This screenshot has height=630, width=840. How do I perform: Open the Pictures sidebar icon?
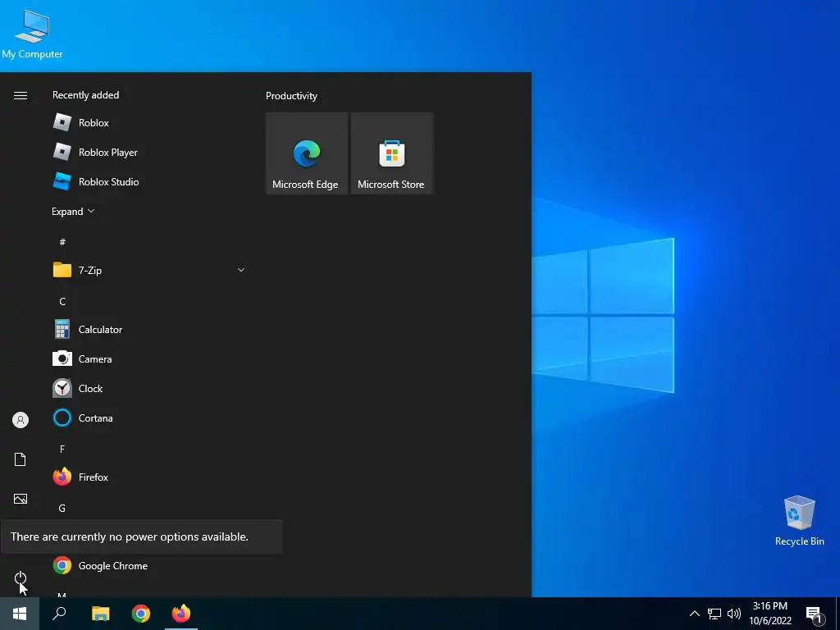[21, 499]
